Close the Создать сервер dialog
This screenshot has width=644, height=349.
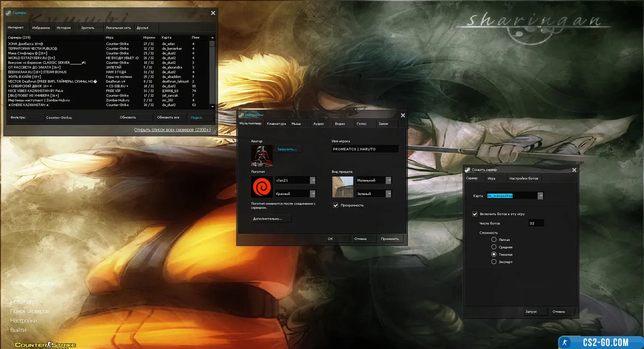coord(574,170)
